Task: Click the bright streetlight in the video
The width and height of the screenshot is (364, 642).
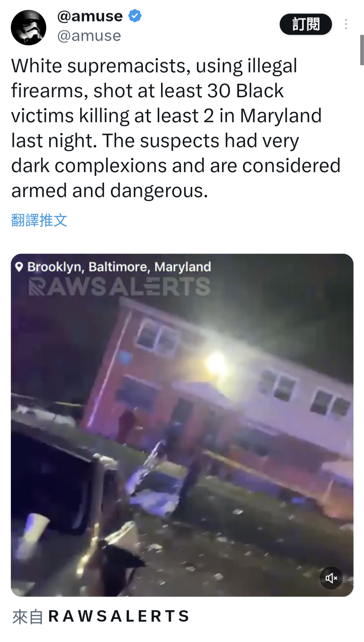Action: tap(216, 363)
